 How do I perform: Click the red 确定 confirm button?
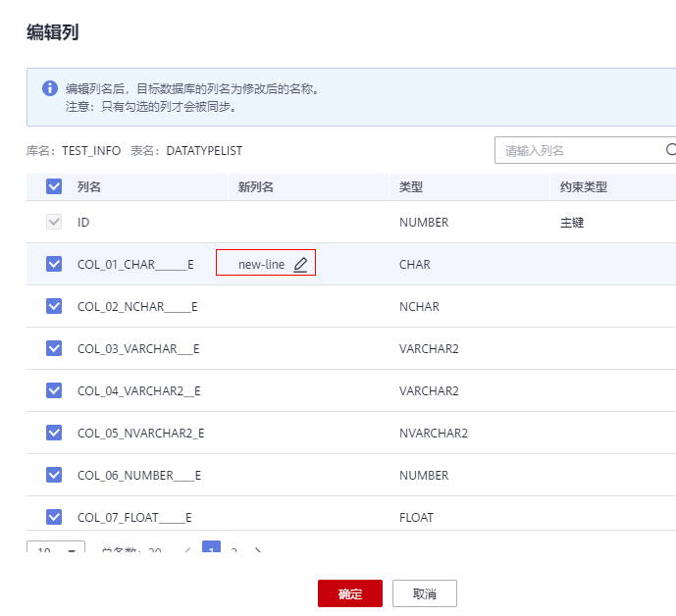click(349, 593)
